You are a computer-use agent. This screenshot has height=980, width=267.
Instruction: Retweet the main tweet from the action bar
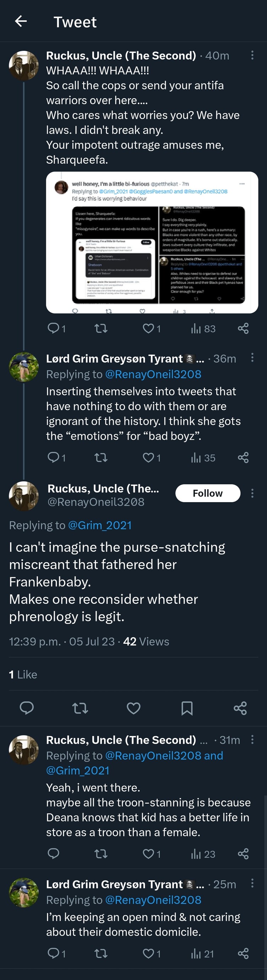(80, 708)
